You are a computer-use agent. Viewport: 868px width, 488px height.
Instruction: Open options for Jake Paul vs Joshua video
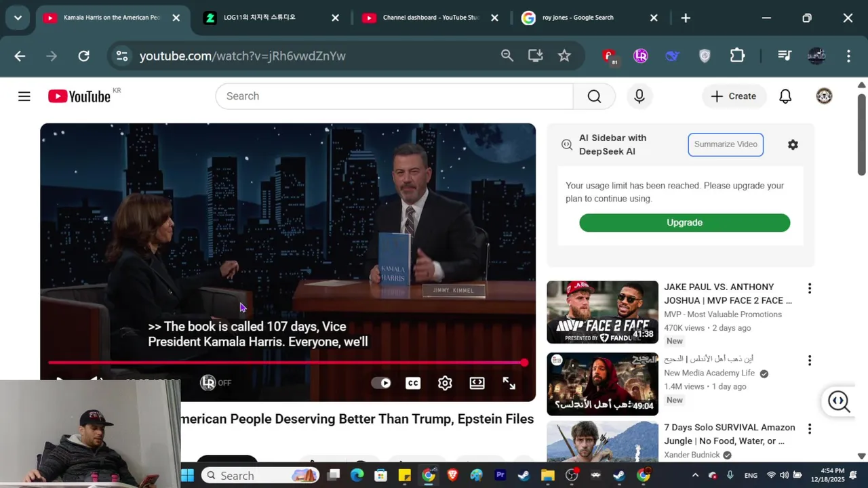pyautogui.click(x=809, y=288)
